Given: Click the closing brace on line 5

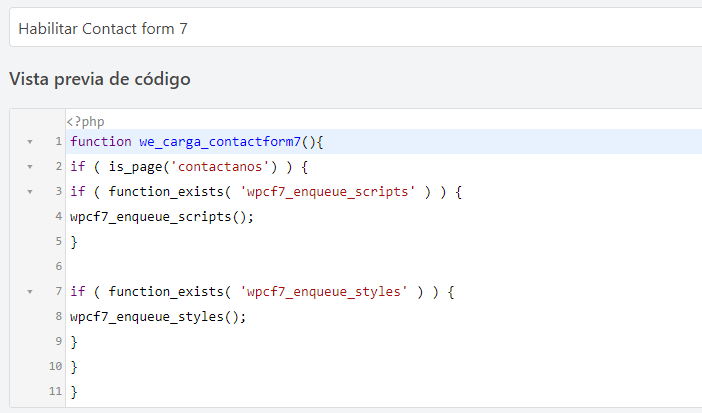Looking at the screenshot, I should (74, 242).
